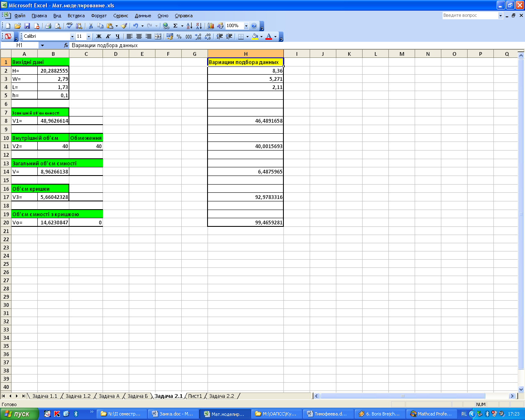Open the Правка menu
Screen dimensions: 525x420
39,16
